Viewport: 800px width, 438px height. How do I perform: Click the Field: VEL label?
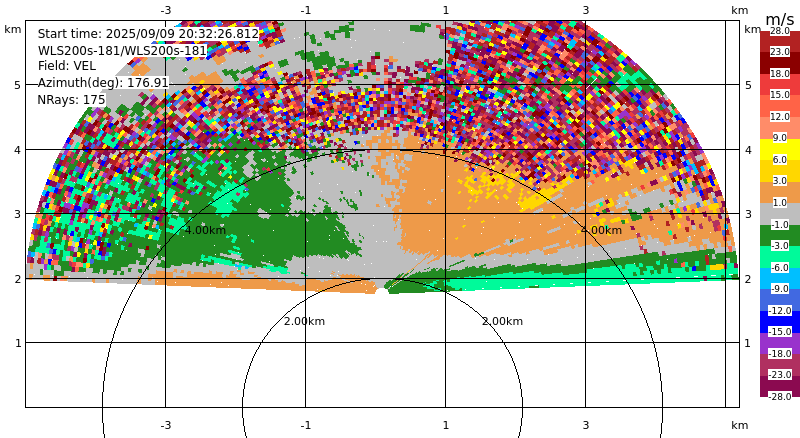coord(67,66)
